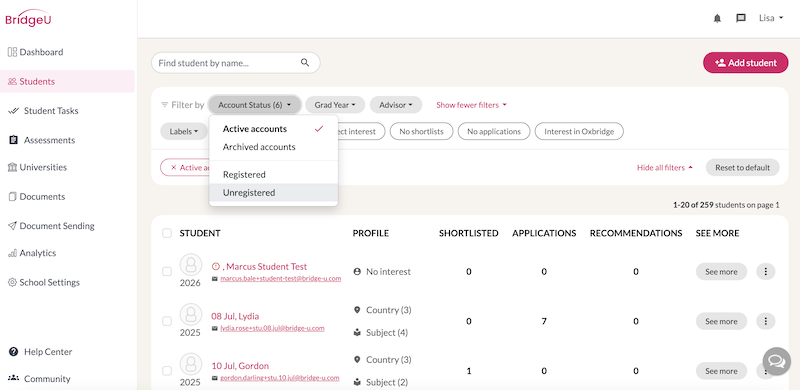This screenshot has height=390, width=800.
Task: Open the notifications bell icon
Action: (717, 18)
